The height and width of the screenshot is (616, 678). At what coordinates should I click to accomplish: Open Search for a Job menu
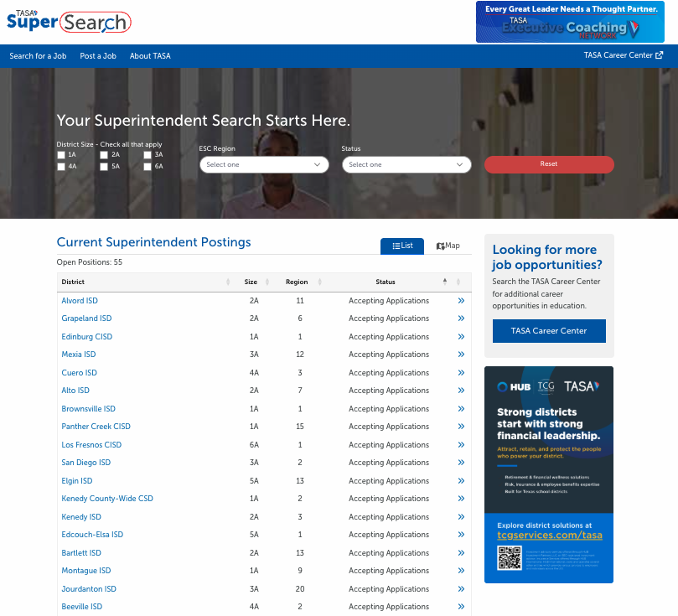coord(38,56)
